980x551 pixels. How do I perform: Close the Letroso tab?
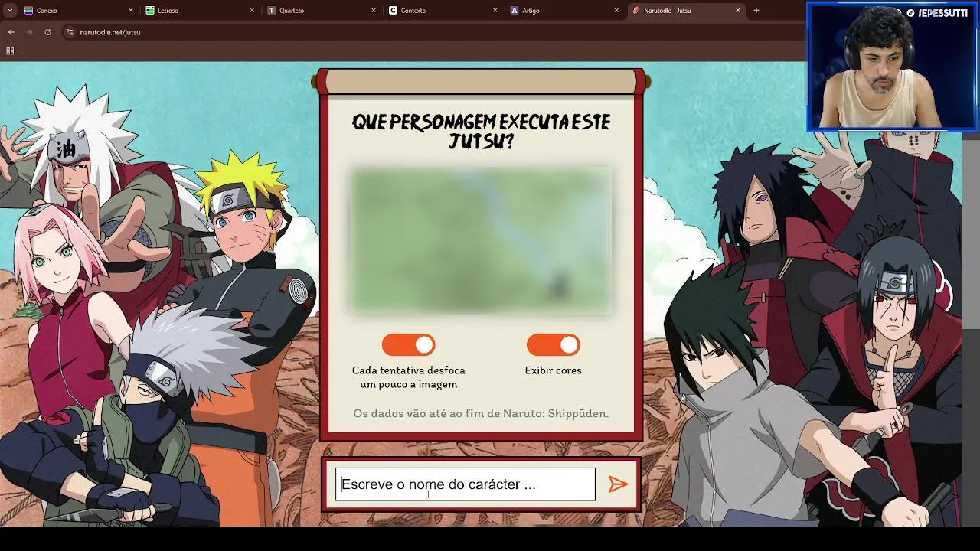coord(252,11)
